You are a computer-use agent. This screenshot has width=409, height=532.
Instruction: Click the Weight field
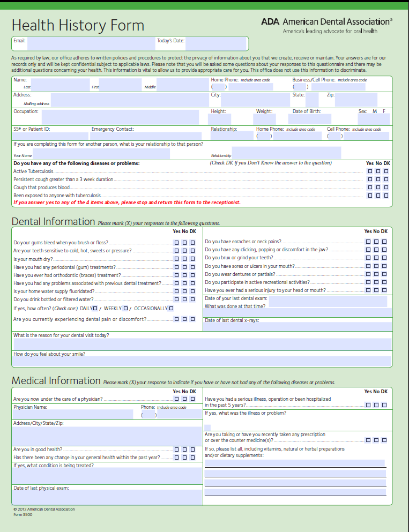264,119
